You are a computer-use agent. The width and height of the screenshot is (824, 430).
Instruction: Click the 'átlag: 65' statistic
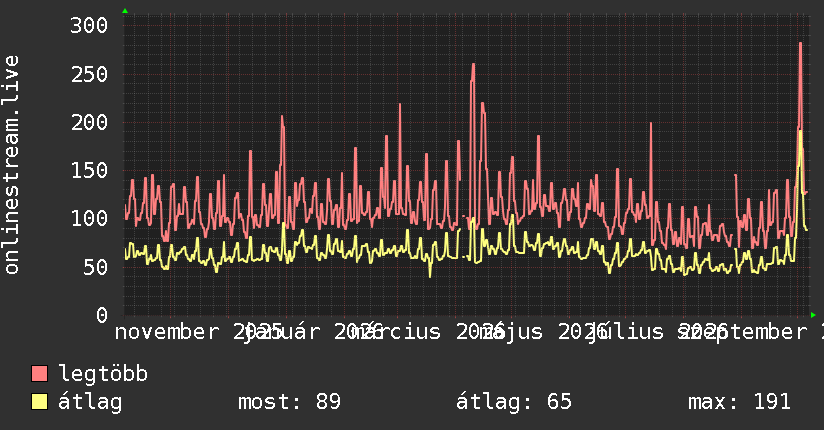[x=513, y=402]
